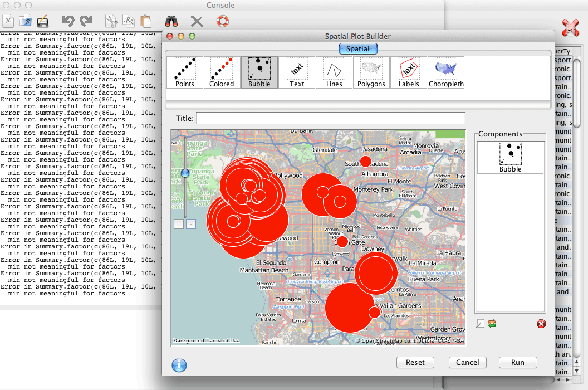Select the Bubble plot type
588x390 pixels.
259,72
